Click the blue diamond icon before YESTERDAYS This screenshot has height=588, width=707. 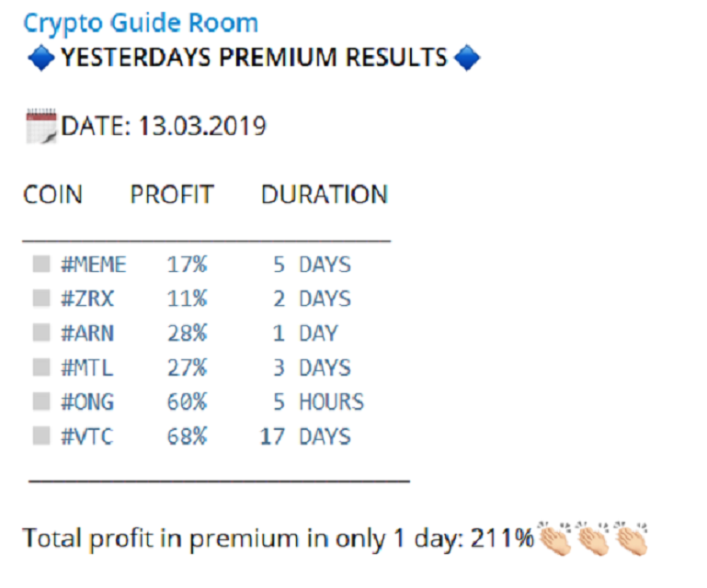pyautogui.click(x=41, y=58)
